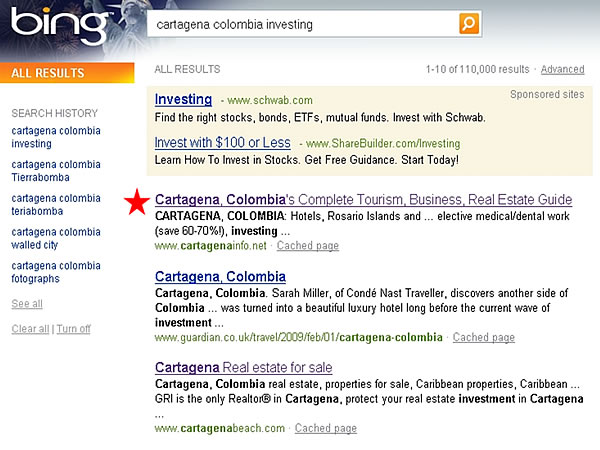Screen dimensions: 600x450
Task: Click the red star marker
Action: pos(137,203)
